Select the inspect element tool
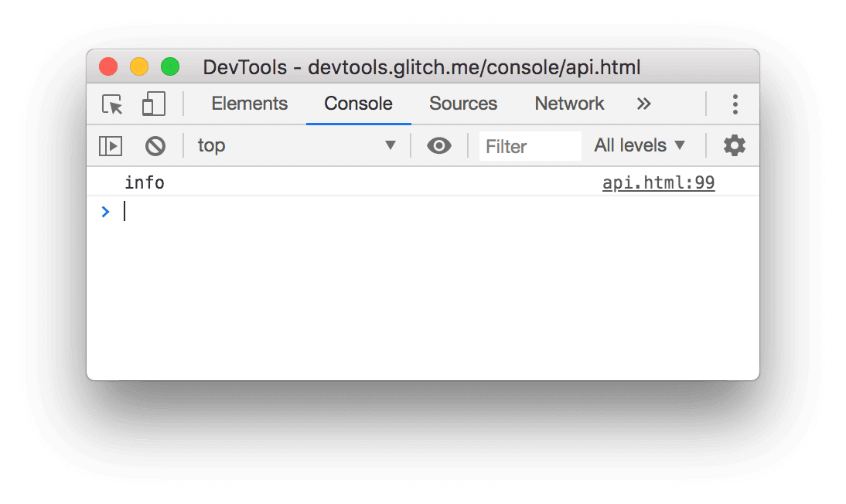The width and height of the screenshot is (846, 504). click(x=111, y=104)
